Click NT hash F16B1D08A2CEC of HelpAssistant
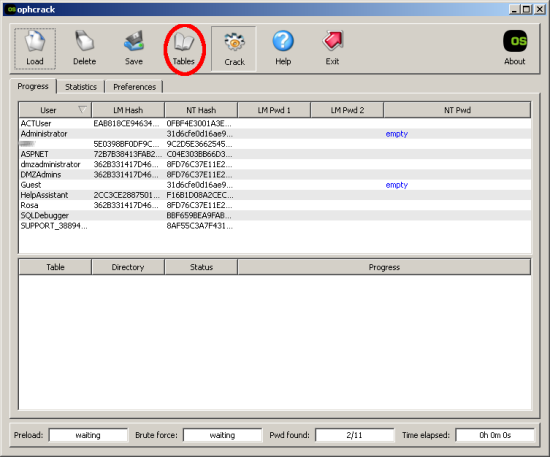The image size is (550, 457). click(x=200, y=195)
